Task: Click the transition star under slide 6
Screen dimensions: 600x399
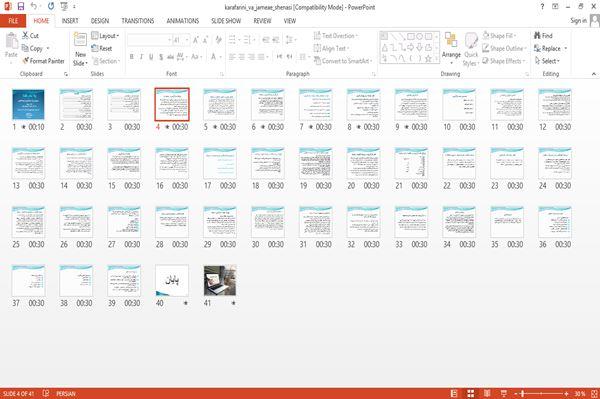Action: (263, 127)
